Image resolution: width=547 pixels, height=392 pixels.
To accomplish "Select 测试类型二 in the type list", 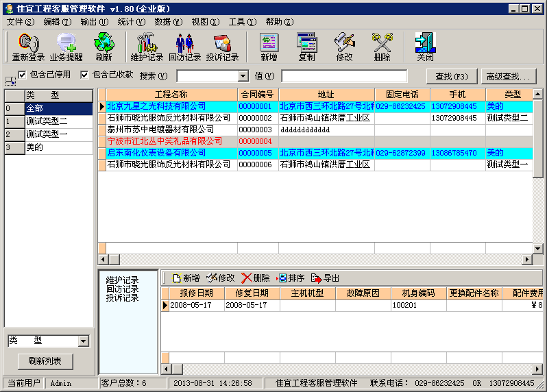I will pos(59,121).
